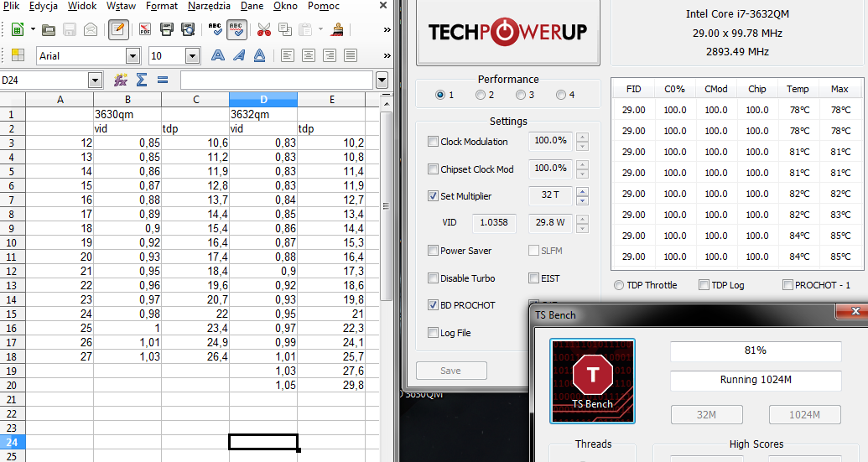Screen dimensions: 868x462
Task: Paste from clipboard icon
Action: tap(305, 29)
